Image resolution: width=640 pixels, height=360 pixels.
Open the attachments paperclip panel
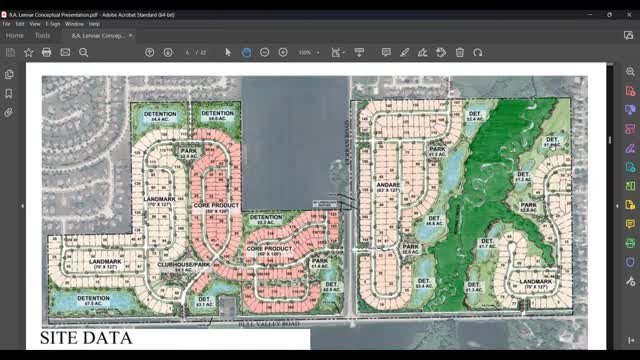coord(9,113)
